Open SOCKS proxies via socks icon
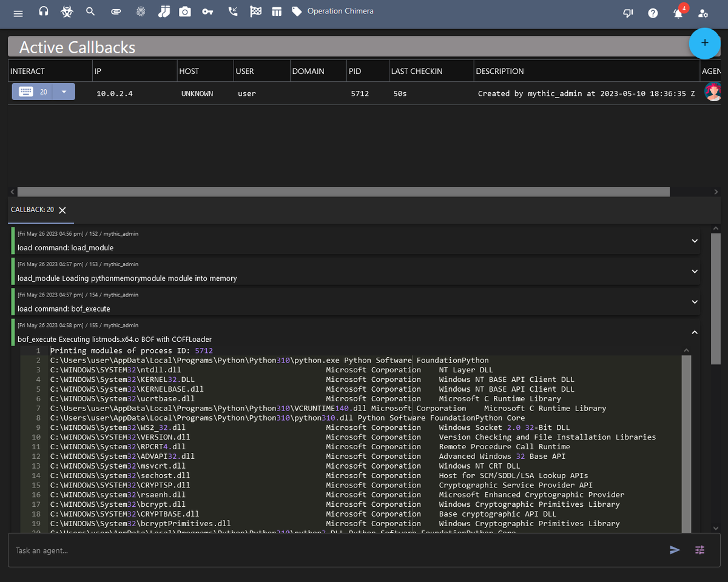 tap(164, 12)
